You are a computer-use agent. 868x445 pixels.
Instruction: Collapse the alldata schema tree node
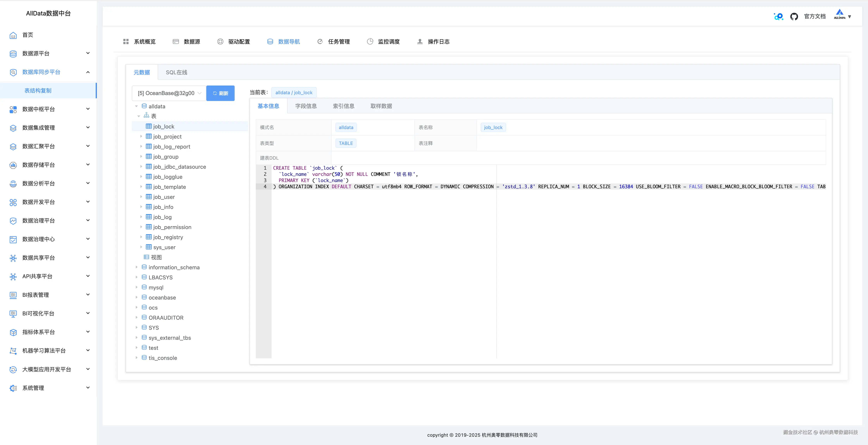coord(136,106)
